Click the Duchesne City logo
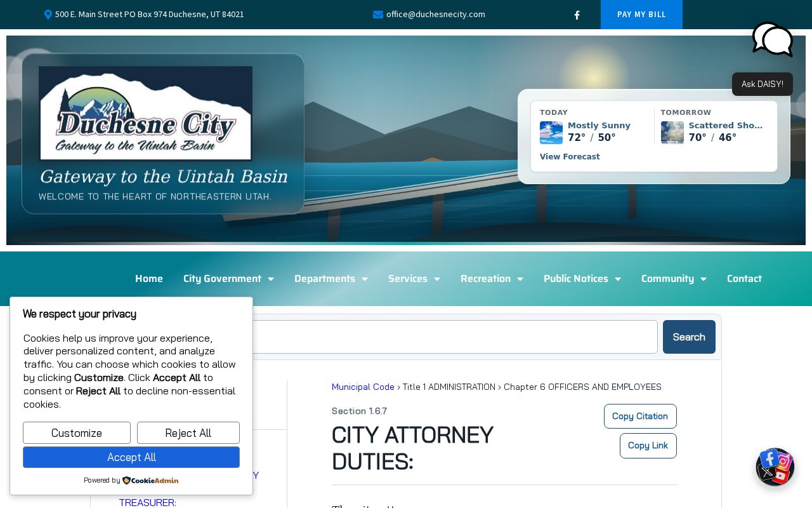 (146, 114)
